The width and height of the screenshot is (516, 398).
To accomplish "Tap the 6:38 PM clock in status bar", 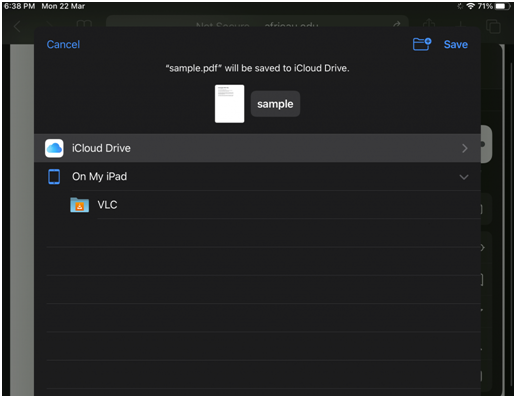I will click(19, 6).
